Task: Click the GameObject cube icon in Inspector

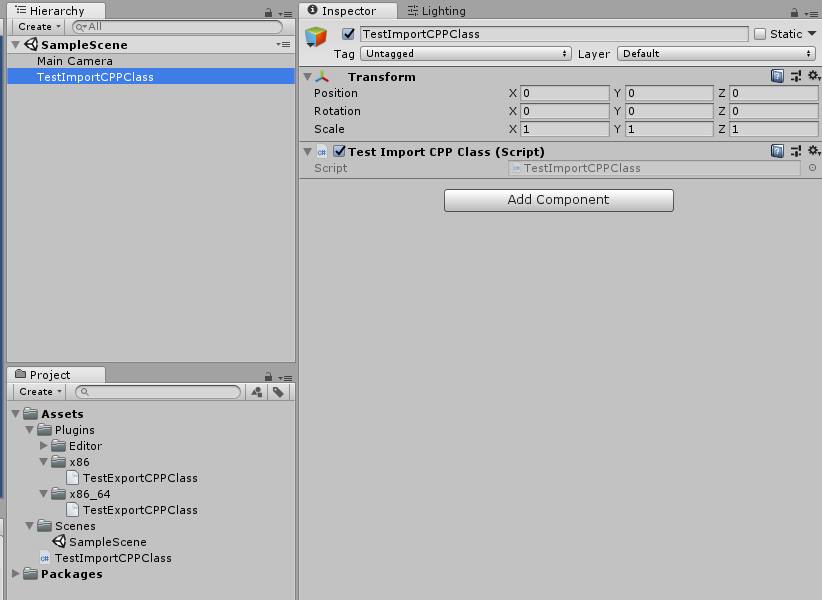Action: click(x=316, y=37)
